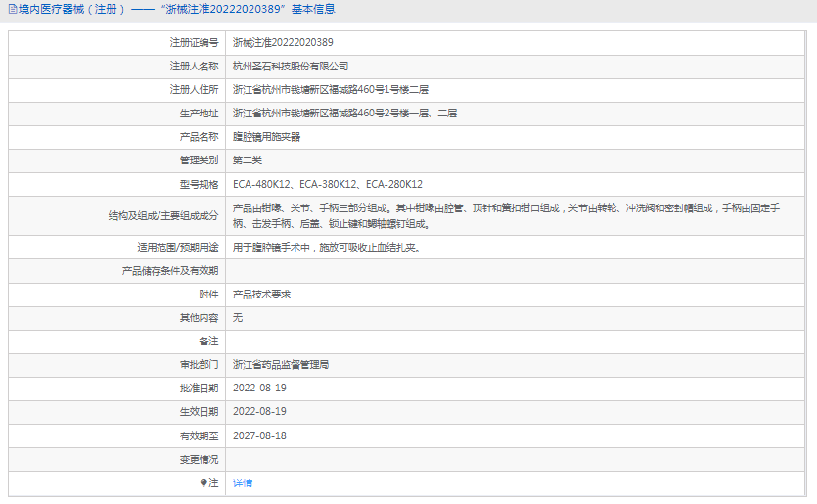817x504 pixels.
Task: Select the header title text 基本信息
Action: click(x=313, y=10)
